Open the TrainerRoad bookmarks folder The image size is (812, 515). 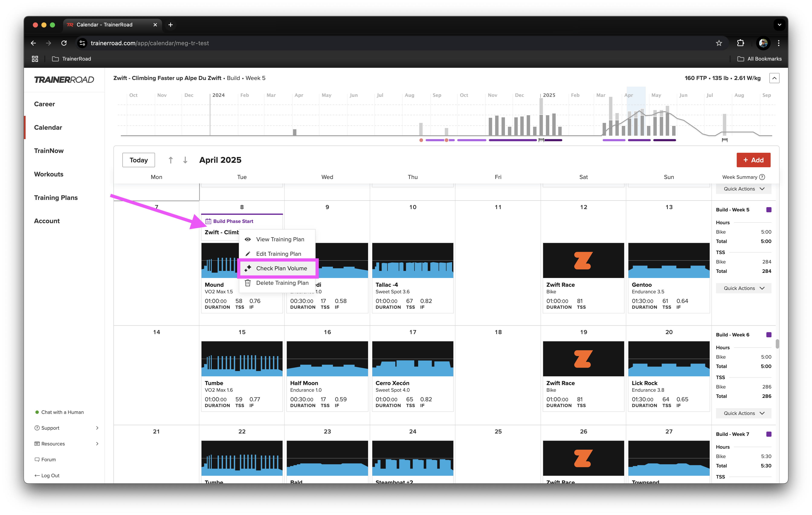[71, 59]
